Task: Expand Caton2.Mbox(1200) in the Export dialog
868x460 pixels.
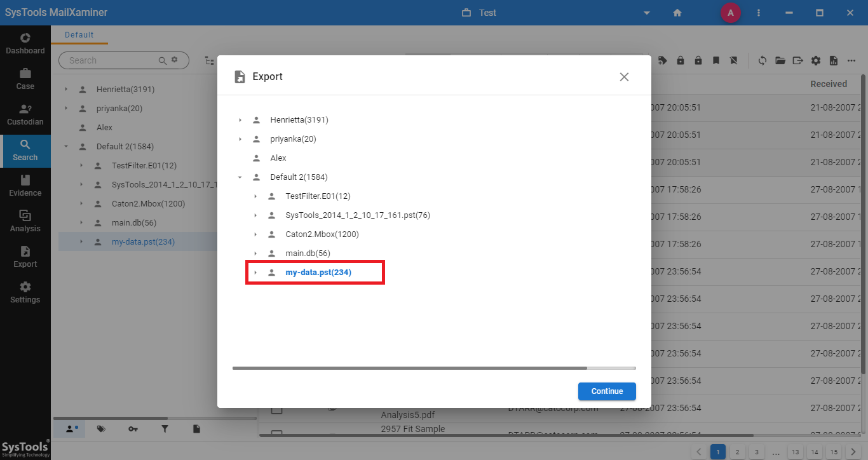Action: point(255,234)
